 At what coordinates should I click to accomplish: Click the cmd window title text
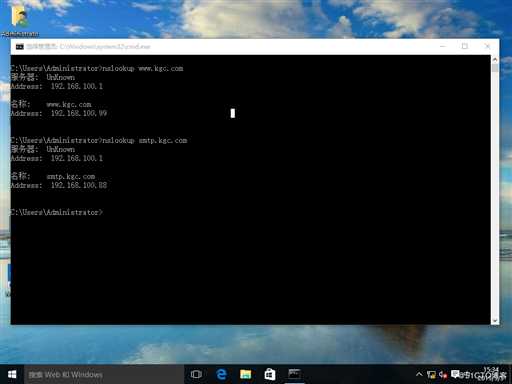[88, 47]
